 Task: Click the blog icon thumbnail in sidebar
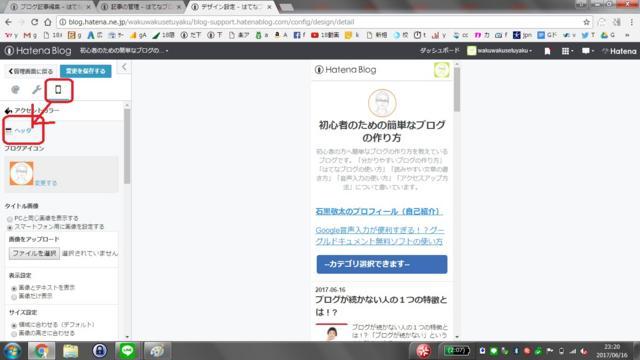(21, 173)
